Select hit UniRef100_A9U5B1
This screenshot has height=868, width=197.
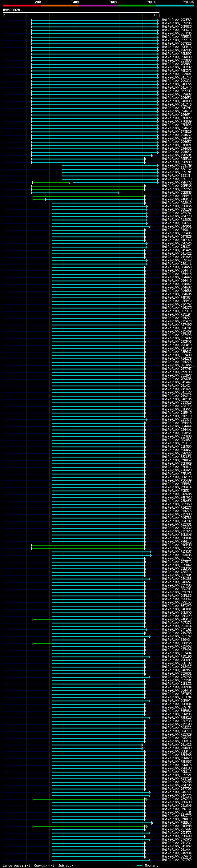pos(177,155)
